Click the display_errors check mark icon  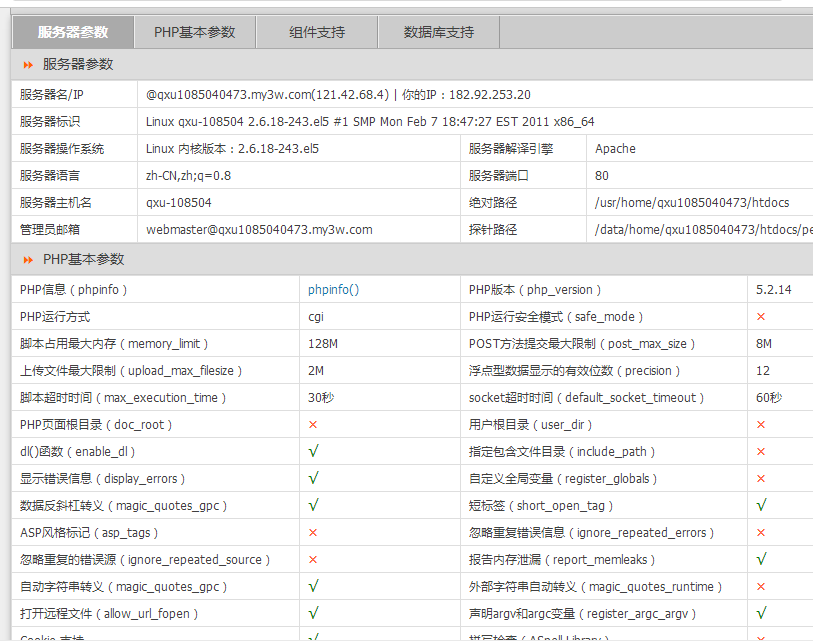(313, 479)
